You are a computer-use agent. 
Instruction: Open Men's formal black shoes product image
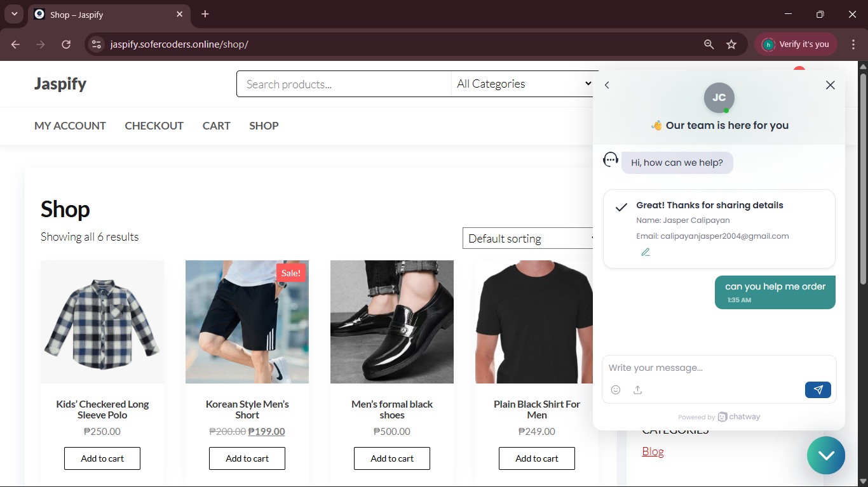click(392, 322)
